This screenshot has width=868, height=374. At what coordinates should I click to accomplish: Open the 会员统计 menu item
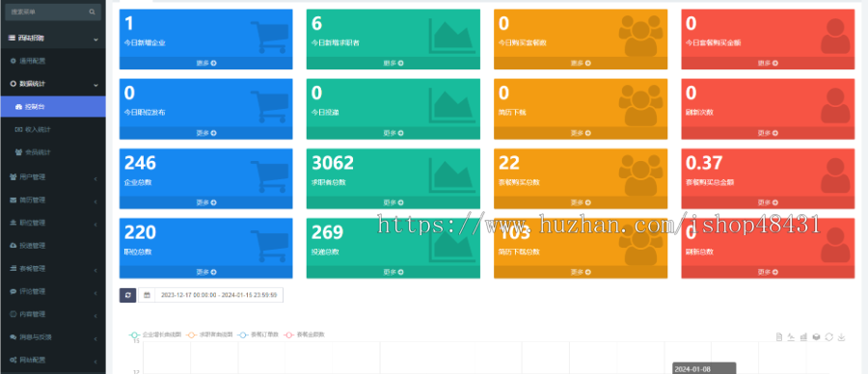53,152
